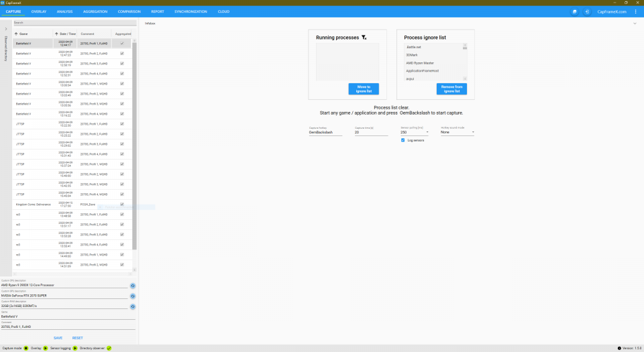Click the Directory observer checkmark icon
644x352 pixels.
point(109,348)
